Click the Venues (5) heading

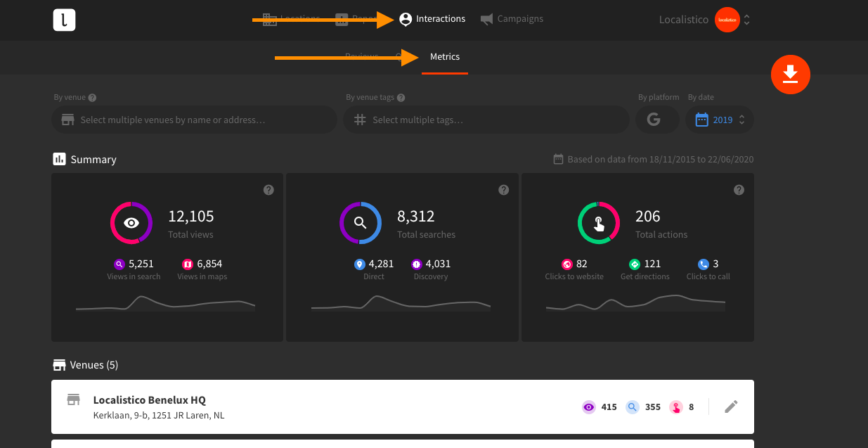coord(94,365)
